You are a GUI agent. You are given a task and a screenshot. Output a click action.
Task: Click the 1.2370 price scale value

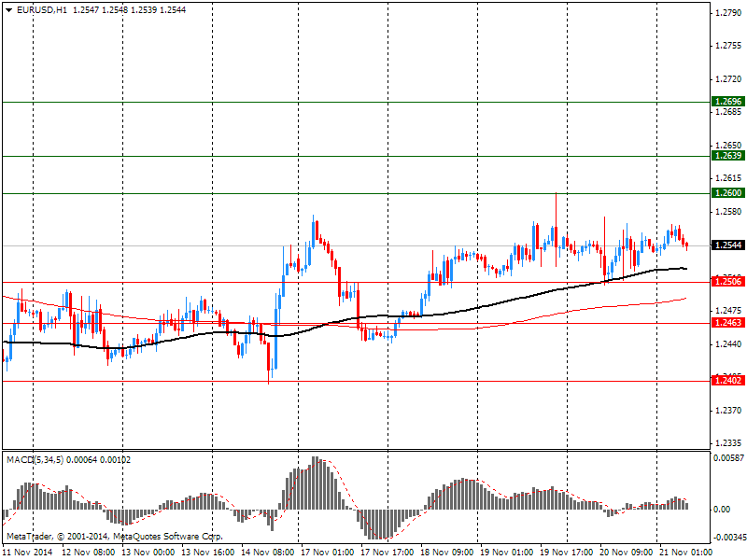(728, 410)
